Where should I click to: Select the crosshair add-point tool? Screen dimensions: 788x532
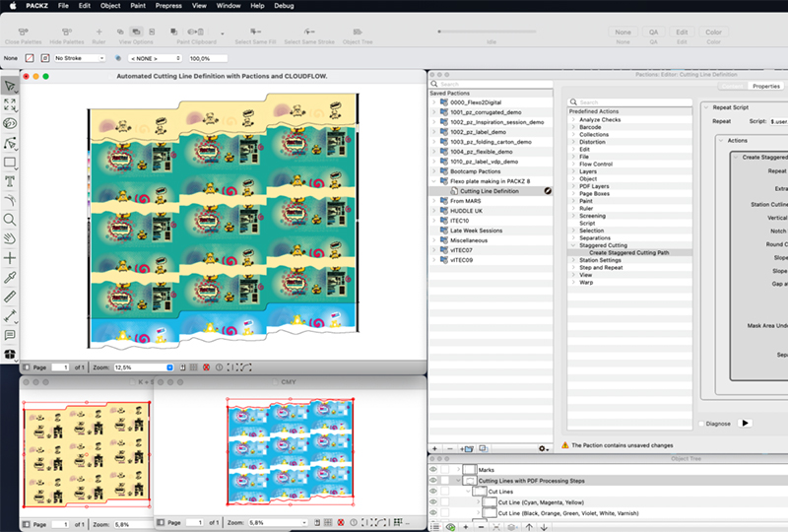click(x=9, y=258)
